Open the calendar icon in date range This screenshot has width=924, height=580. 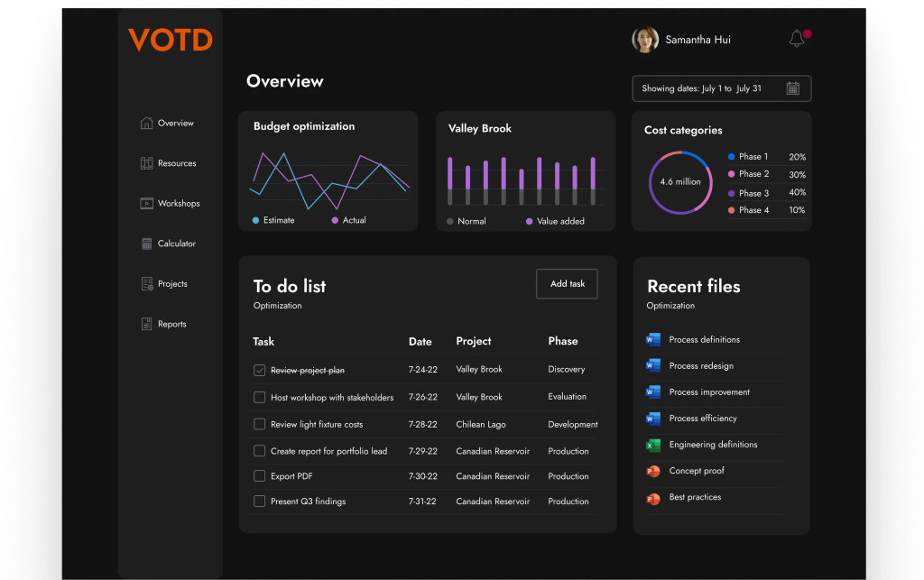[x=792, y=88]
